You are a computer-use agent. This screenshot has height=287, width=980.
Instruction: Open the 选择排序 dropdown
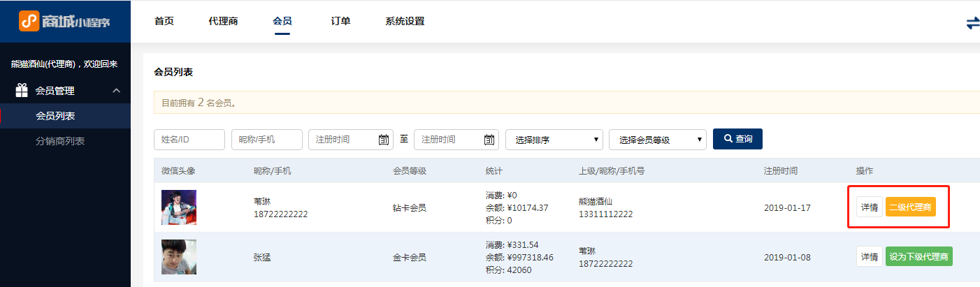pos(554,140)
